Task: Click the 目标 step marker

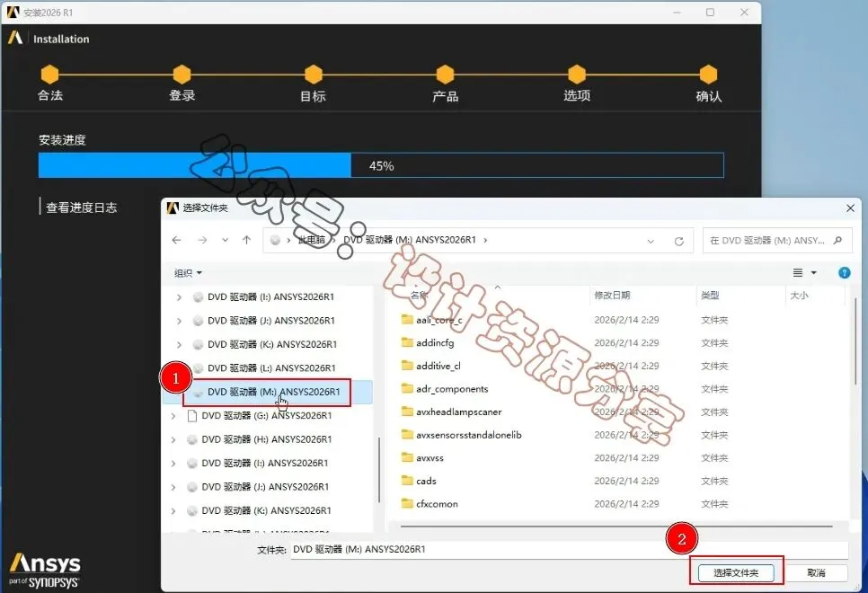Action: pos(314,75)
